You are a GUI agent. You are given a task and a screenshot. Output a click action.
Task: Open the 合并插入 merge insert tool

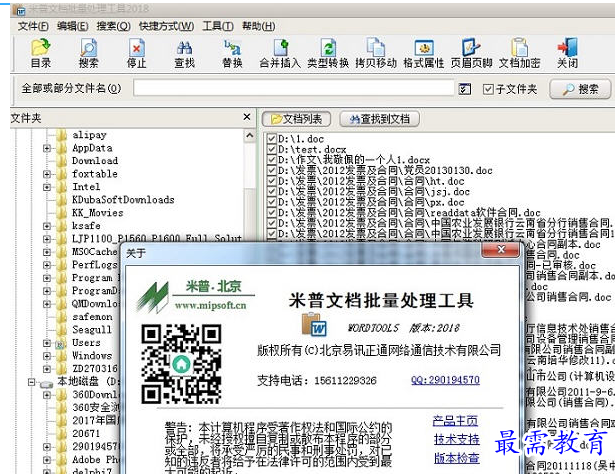point(280,53)
